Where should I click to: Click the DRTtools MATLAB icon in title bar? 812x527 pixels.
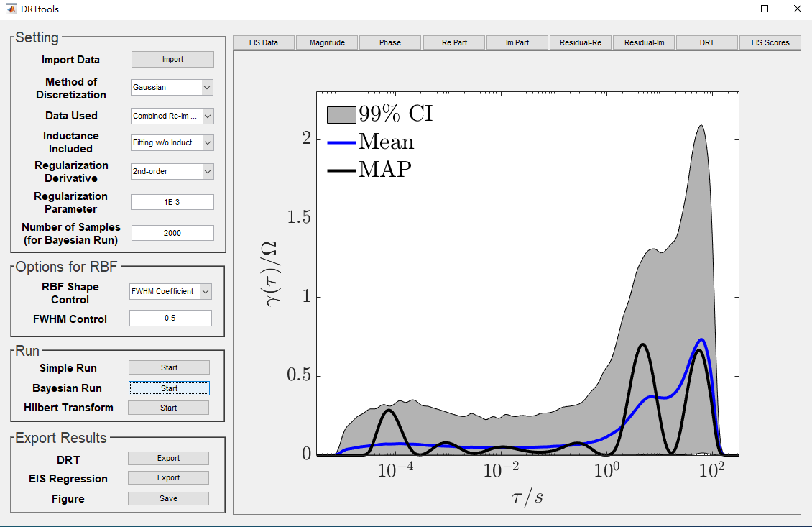pos(11,9)
